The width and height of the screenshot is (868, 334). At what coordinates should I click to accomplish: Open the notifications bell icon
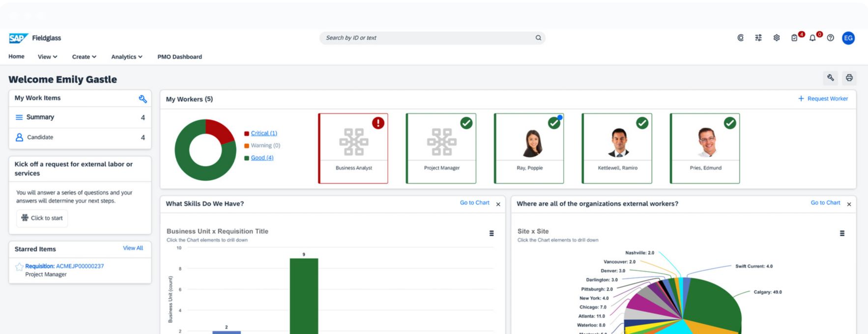click(x=812, y=38)
